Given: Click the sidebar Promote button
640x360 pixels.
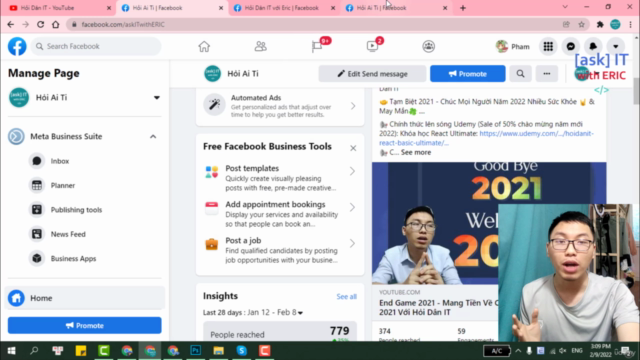Looking at the screenshot, I should point(84,325).
